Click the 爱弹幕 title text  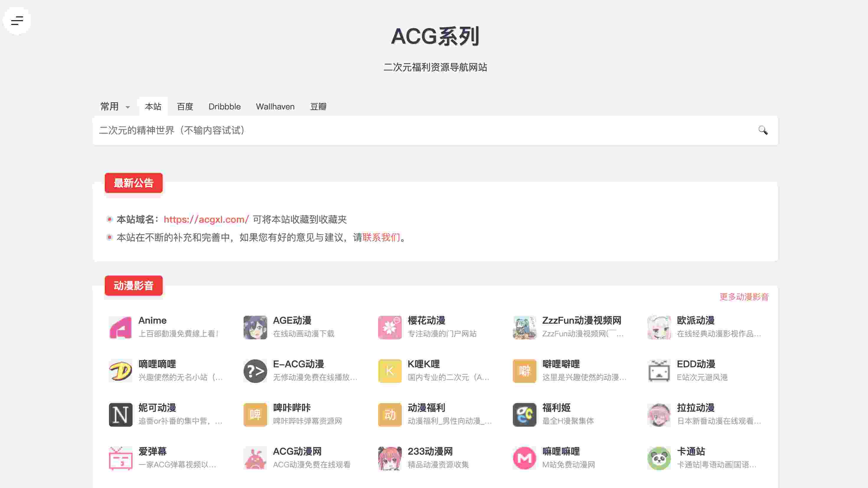(152, 451)
